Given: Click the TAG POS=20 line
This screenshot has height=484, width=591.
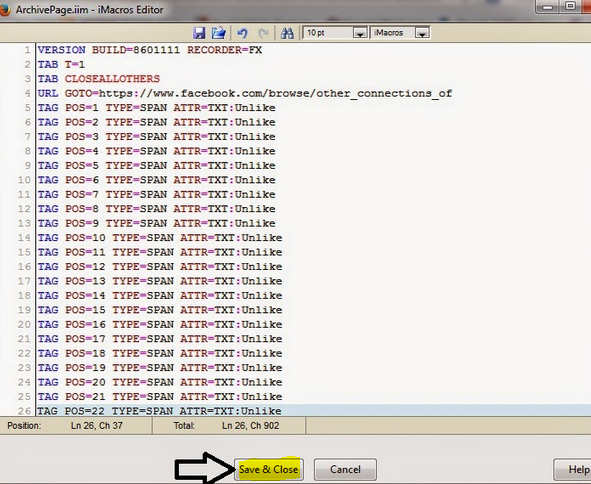Looking at the screenshot, I should coord(160,382).
